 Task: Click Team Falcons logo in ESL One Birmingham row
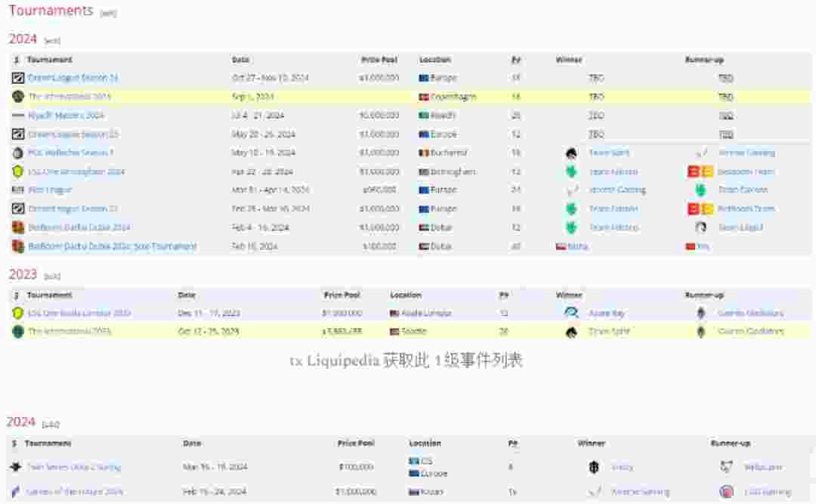click(571, 172)
